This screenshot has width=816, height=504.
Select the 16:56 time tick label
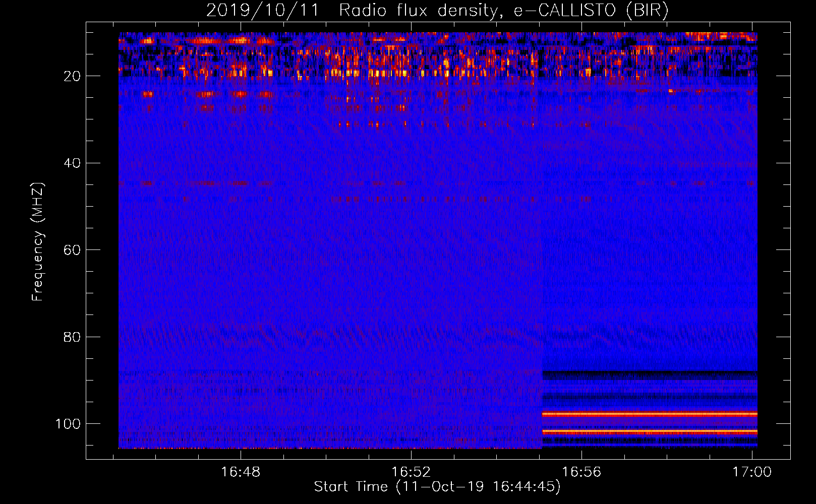coord(581,472)
